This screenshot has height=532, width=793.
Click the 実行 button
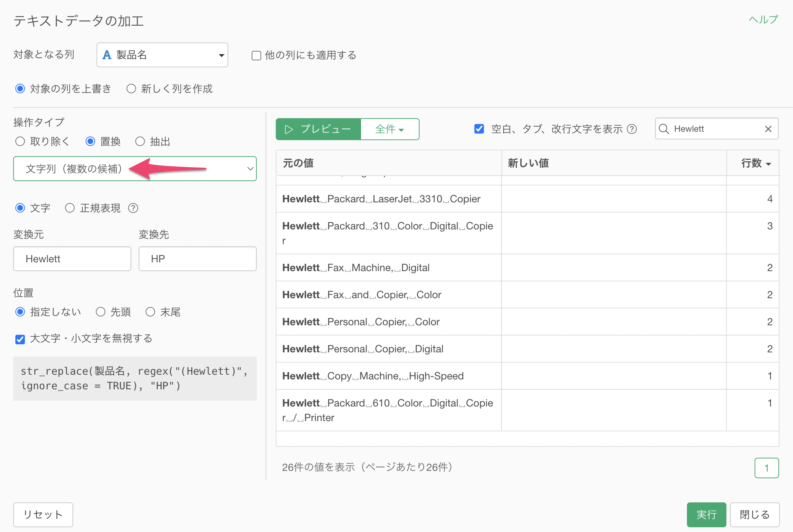coord(706,514)
